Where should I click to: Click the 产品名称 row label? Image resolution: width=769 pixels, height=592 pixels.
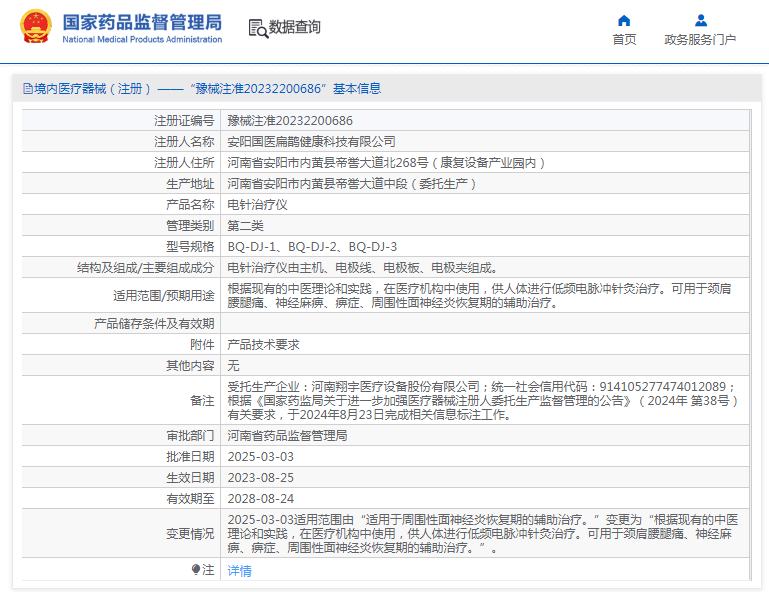pos(190,205)
